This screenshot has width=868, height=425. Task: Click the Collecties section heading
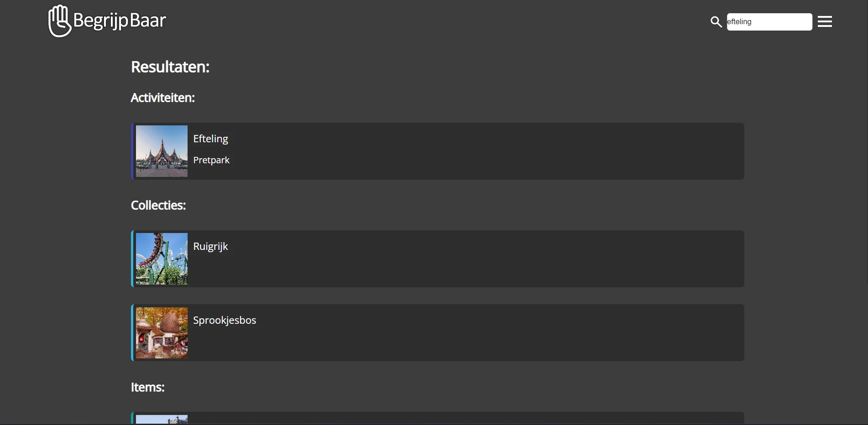point(158,205)
